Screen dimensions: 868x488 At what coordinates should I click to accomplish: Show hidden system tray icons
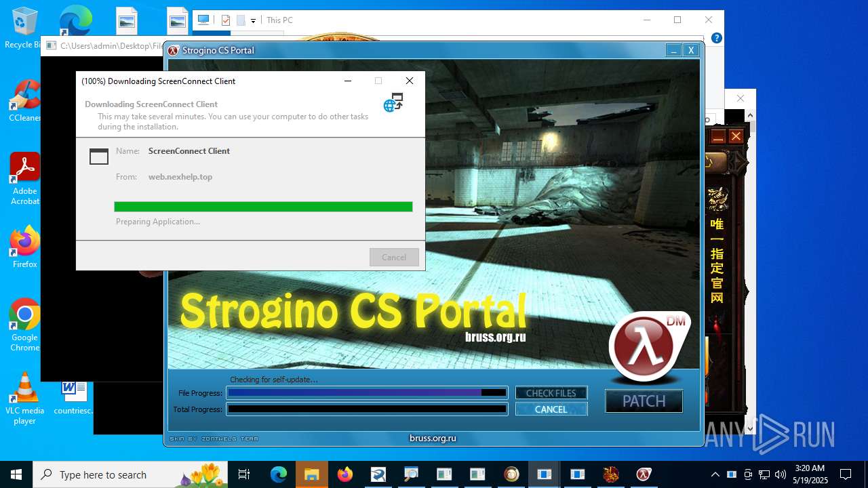tap(715, 474)
